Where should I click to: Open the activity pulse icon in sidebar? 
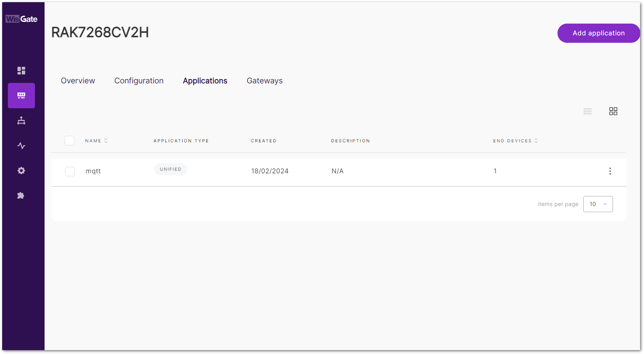(21, 146)
